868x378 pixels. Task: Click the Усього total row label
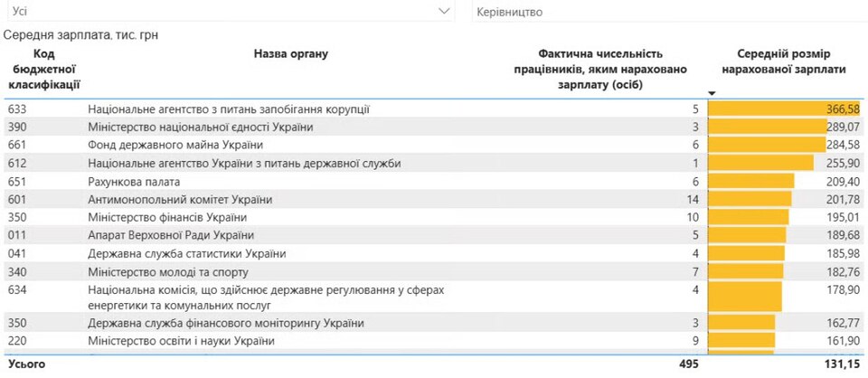pyautogui.click(x=27, y=364)
